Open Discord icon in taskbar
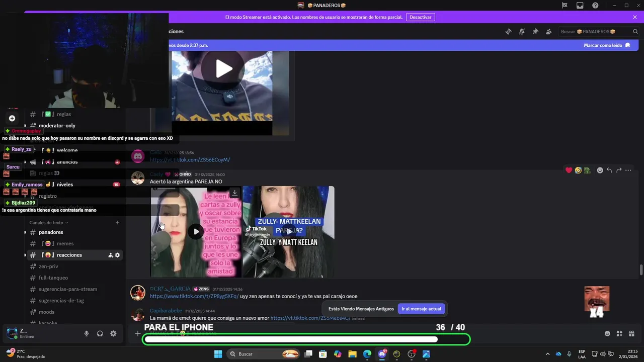Image resolution: width=644 pixels, height=362 pixels. tap(382, 354)
